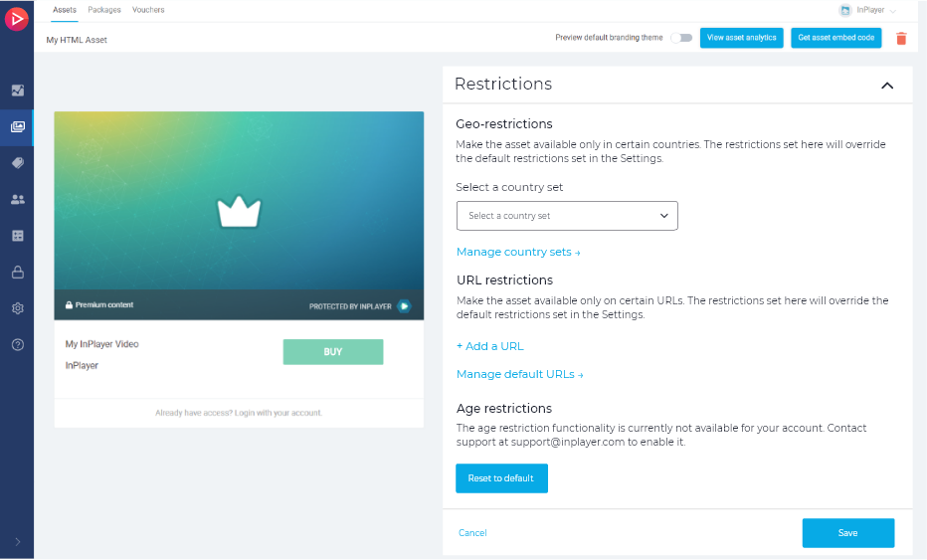
Task: Open the padlock sidebar icon
Action: (17, 272)
